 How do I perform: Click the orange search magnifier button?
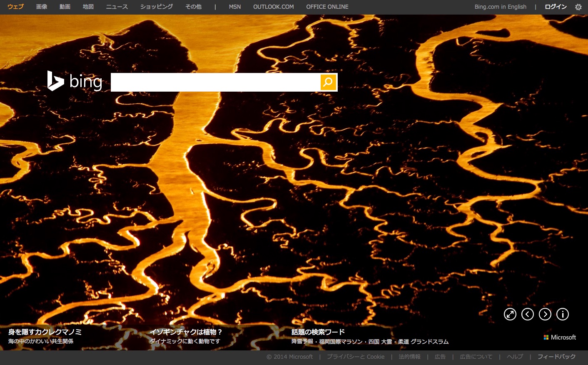pos(328,82)
